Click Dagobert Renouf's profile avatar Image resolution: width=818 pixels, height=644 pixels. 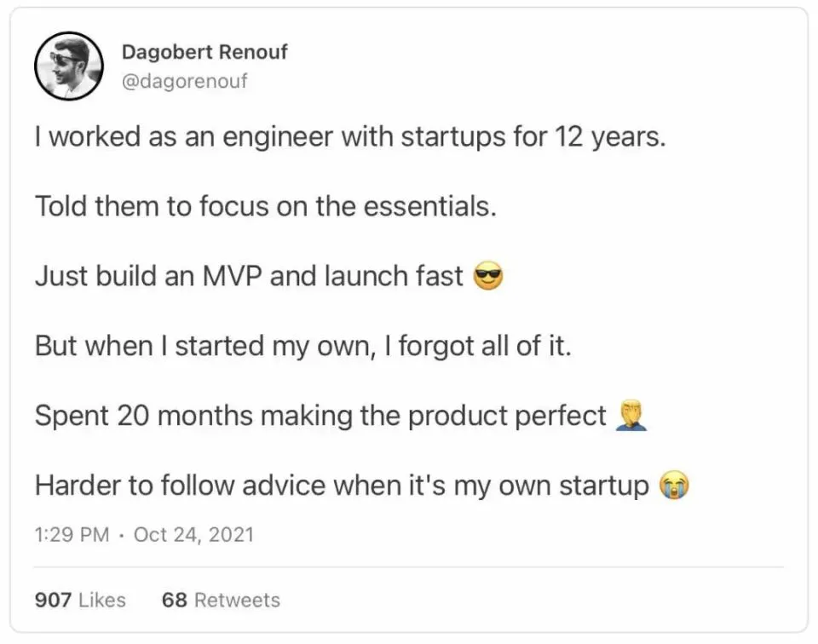69,66
